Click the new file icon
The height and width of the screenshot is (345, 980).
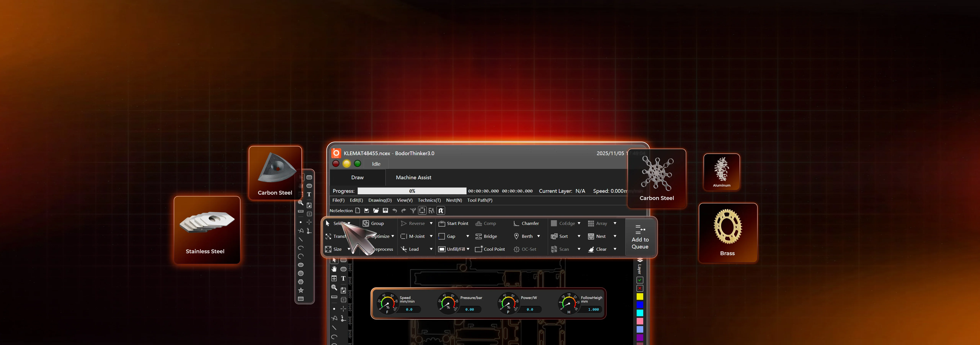click(358, 211)
